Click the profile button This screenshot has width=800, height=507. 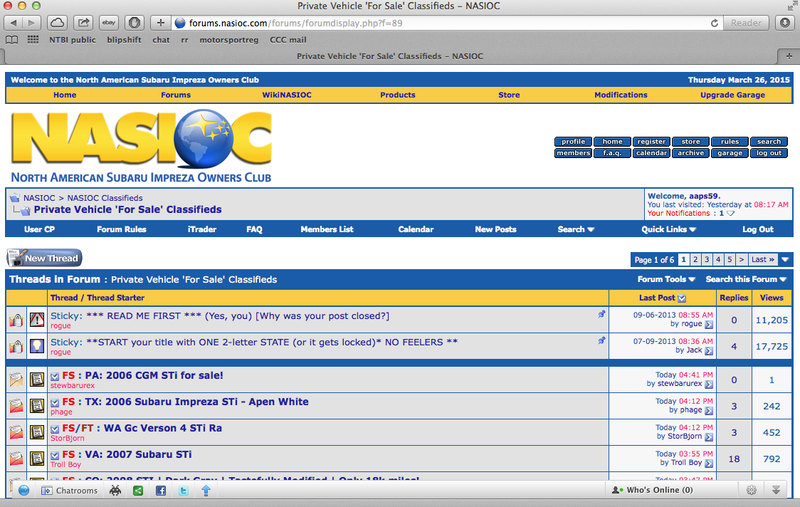pos(573,142)
